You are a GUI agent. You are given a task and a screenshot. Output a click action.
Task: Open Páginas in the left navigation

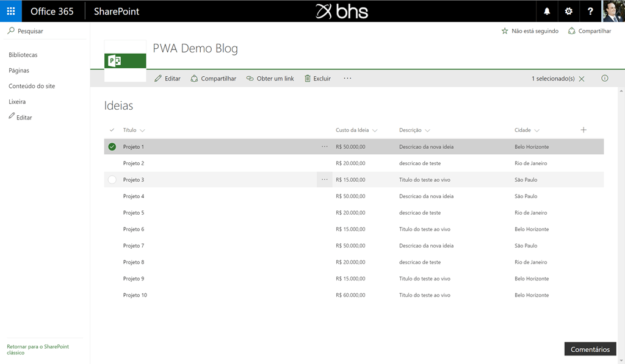click(x=19, y=70)
